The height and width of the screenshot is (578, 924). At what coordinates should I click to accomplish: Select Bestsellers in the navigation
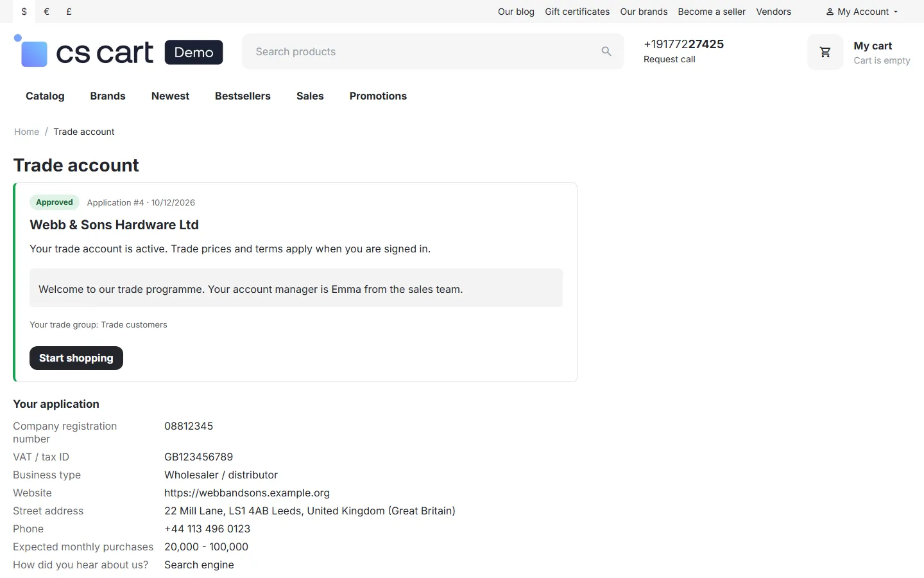243,96
